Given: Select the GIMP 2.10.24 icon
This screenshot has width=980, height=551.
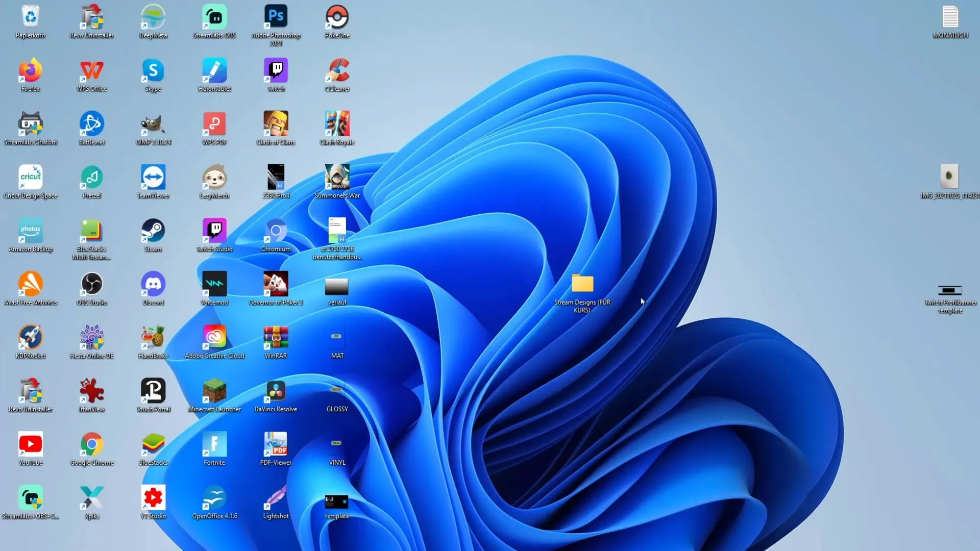Looking at the screenshot, I should point(153,124).
